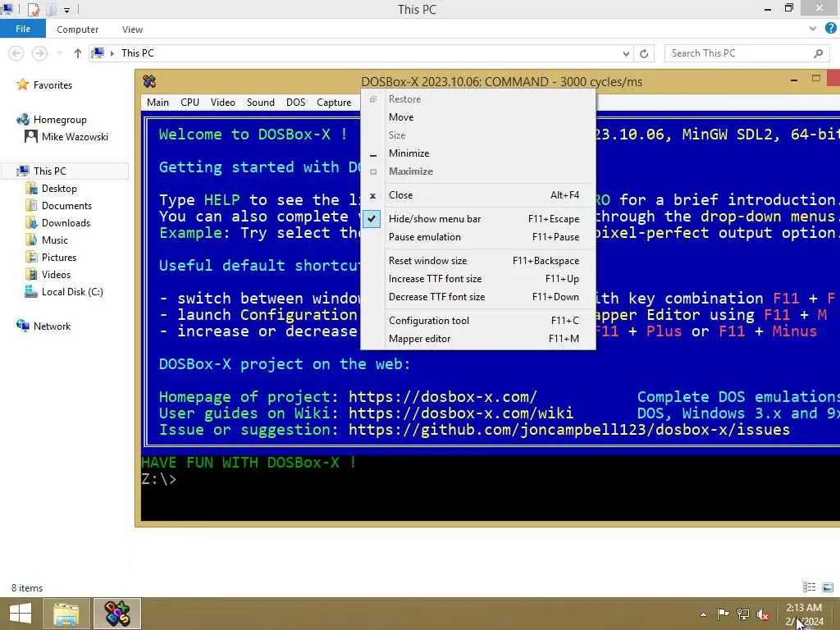
Task: Choose Move from the system menu
Action: coord(478,116)
